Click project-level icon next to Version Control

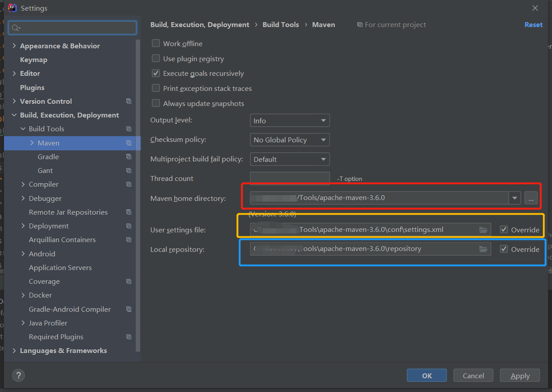(x=129, y=101)
